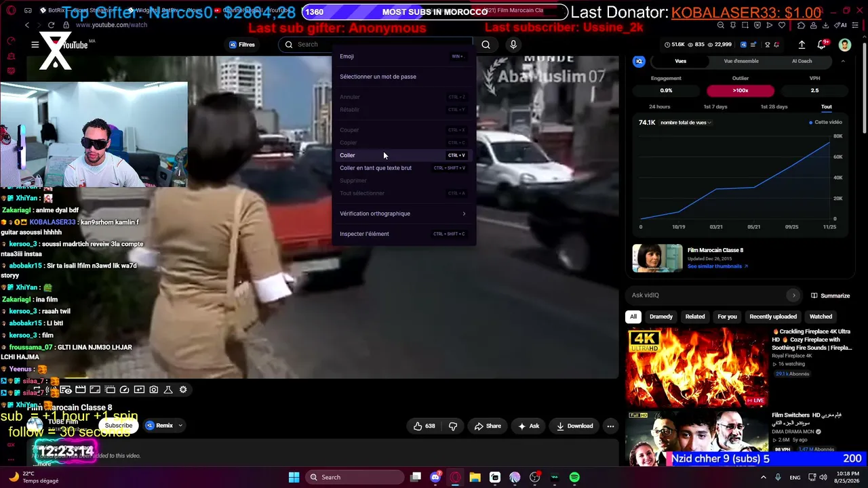Like the video with thumbs-up button
Viewport: 868px width, 488px height.
pos(424,426)
